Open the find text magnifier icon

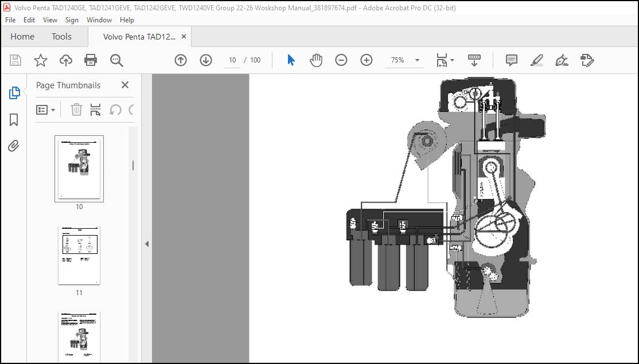pos(116,60)
